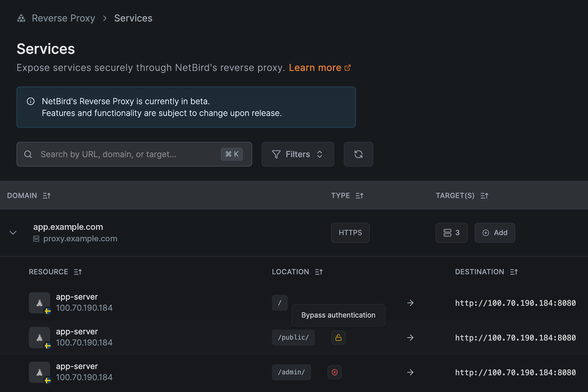
Task: Click the Sweden flag on /admin/ target's peer
Action: 48,381
